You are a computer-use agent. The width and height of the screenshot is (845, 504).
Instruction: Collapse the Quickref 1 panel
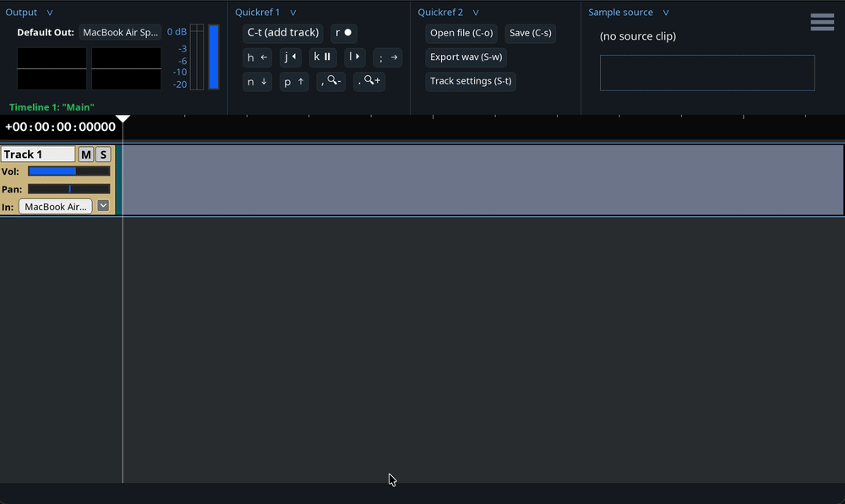292,13
